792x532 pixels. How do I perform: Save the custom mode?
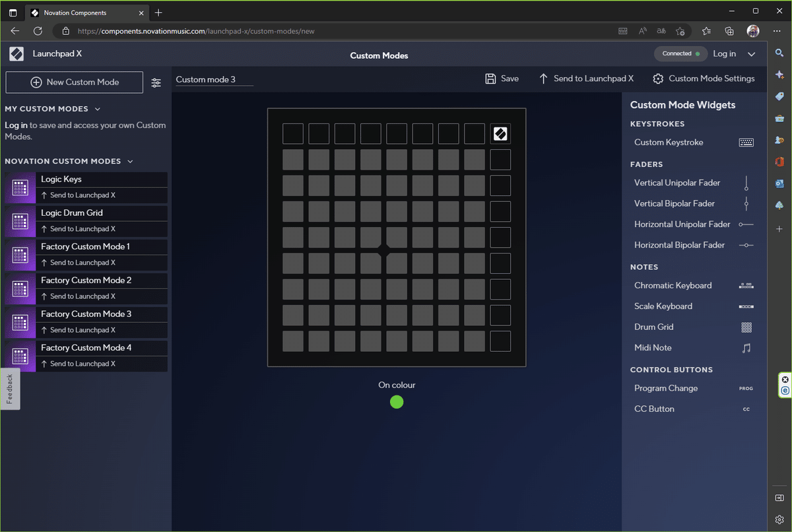point(502,79)
